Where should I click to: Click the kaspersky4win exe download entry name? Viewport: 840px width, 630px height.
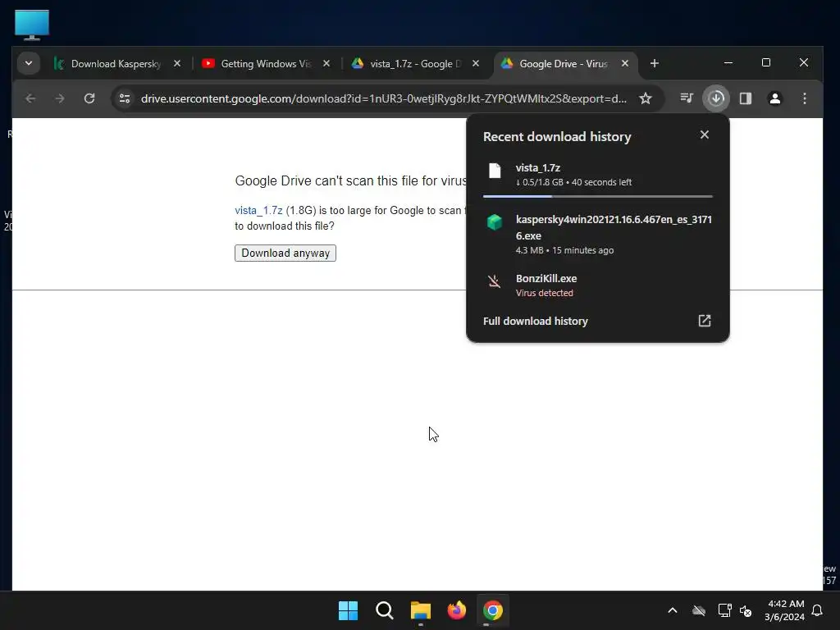pyautogui.click(x=614, y=227)
